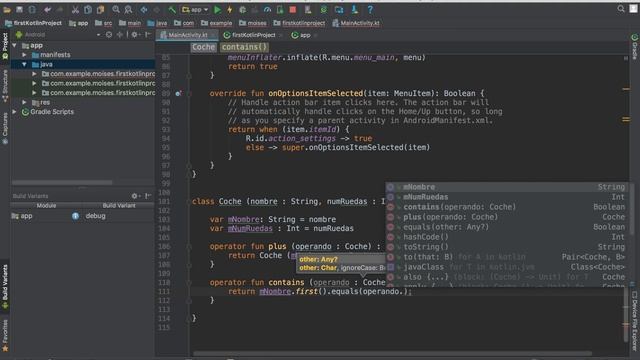Screen dimensions: 640x360
Task: Select mNombre in the completion popup
Action: [x=507, y=187]
